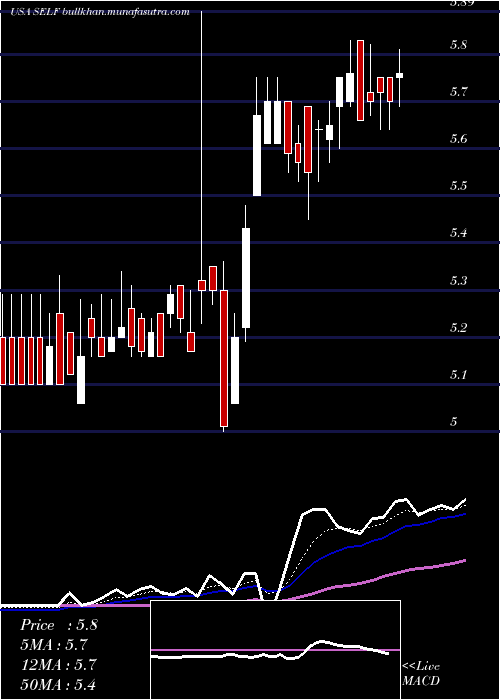Click the '5MA : 5.7' readout
Viewport: 500px width, 700px height.
(54, 645)
